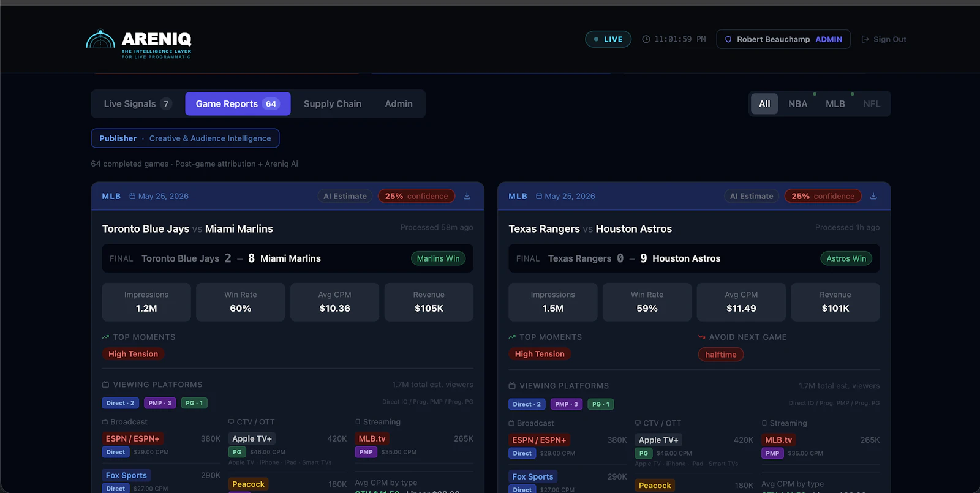
Task: Switch to Creative & Audience Intelligence view
Action: pos(210,138)
